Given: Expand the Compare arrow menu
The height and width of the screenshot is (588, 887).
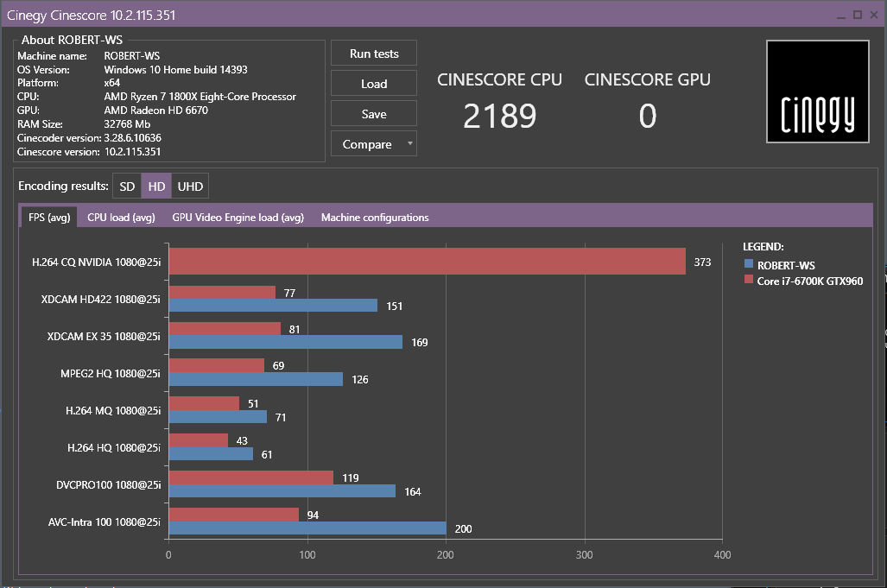Looking at the screenshot, I should [410, 143].
